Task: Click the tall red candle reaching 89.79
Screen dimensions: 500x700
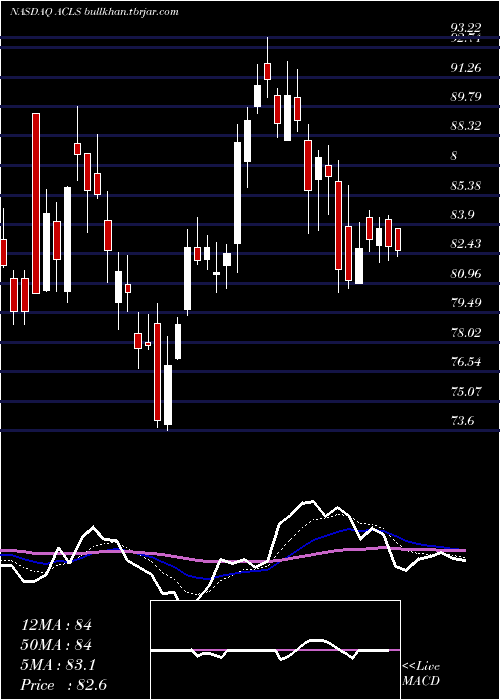Action: point(36,203)
